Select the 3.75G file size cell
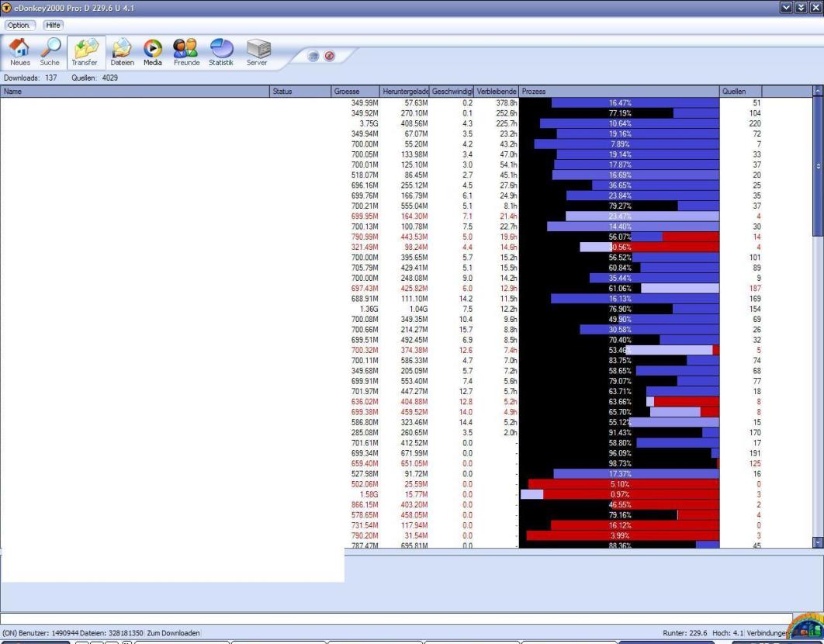Screen dimensions: 824x644 (369, 123)
